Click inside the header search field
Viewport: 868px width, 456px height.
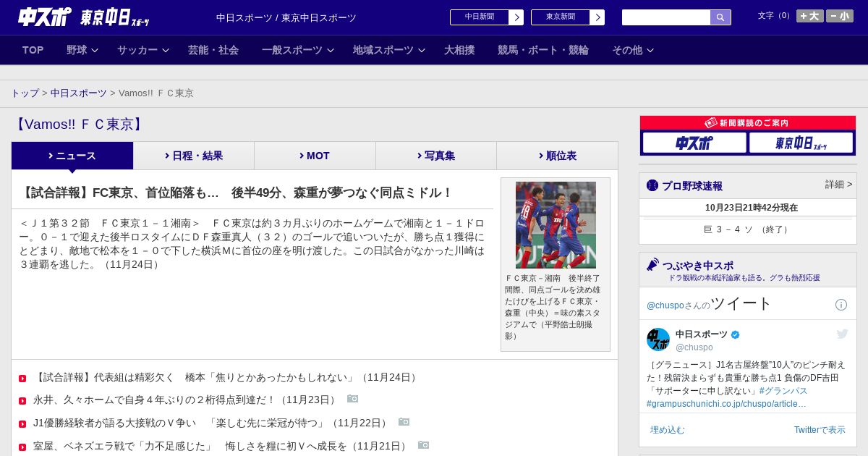point(666,17)
